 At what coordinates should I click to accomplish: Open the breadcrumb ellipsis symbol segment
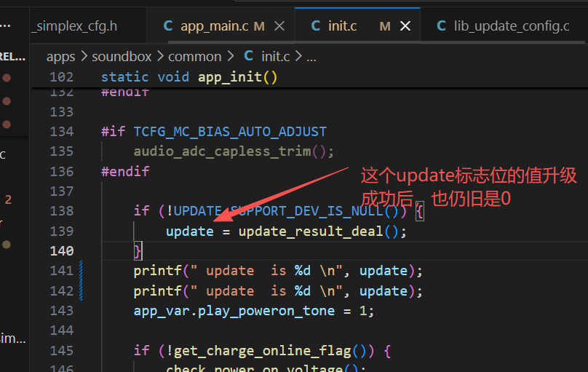coord(311,58)
